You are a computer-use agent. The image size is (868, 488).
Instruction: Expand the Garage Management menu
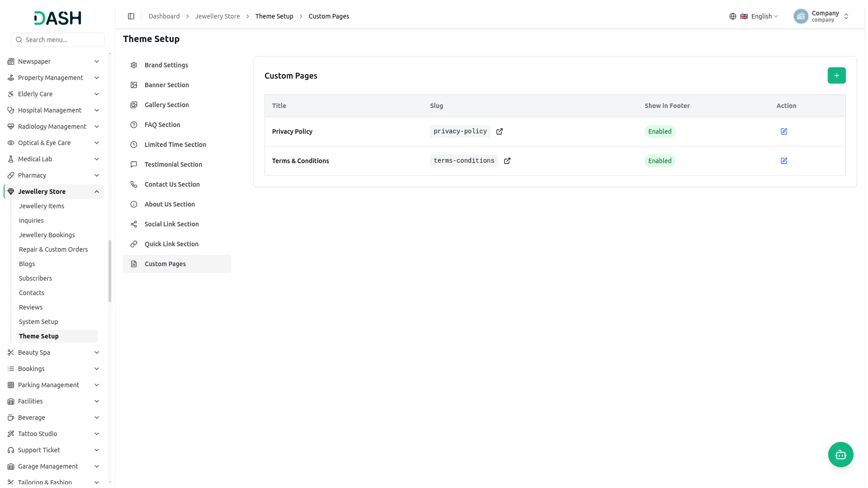pos(53,466)
